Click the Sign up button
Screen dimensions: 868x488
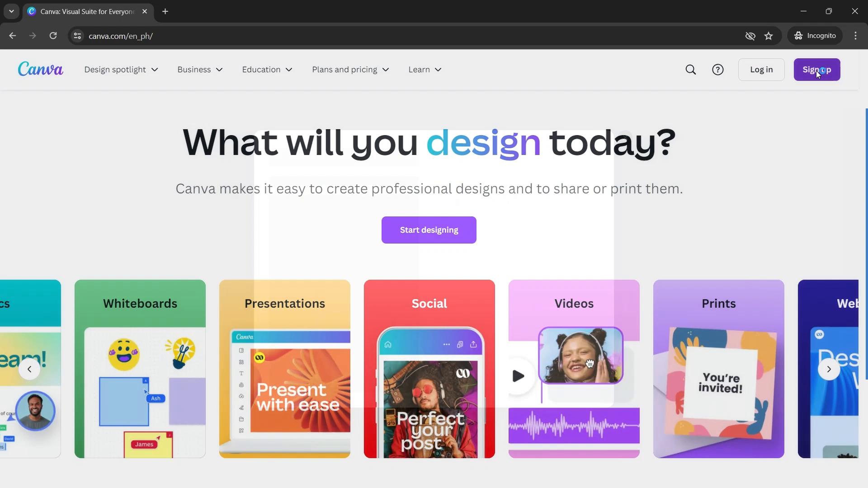tap(817, 70)
